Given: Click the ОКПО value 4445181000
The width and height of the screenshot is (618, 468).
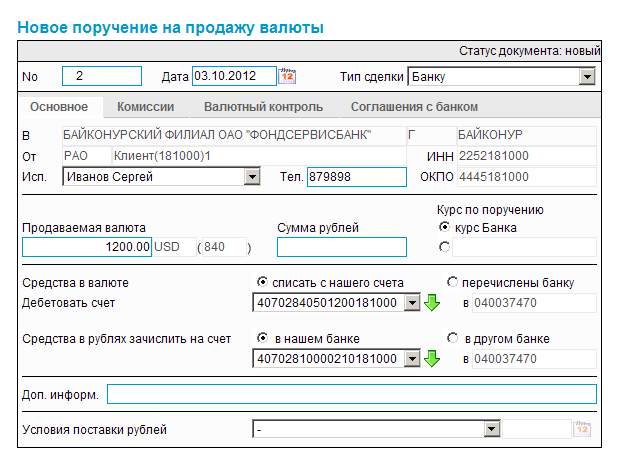Looking at the screenshot, I should click(527, 177).
